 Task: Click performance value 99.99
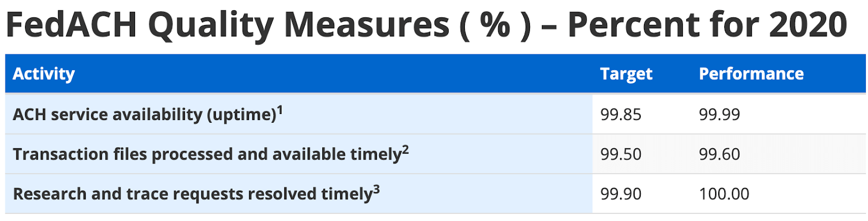coord(719,115)
